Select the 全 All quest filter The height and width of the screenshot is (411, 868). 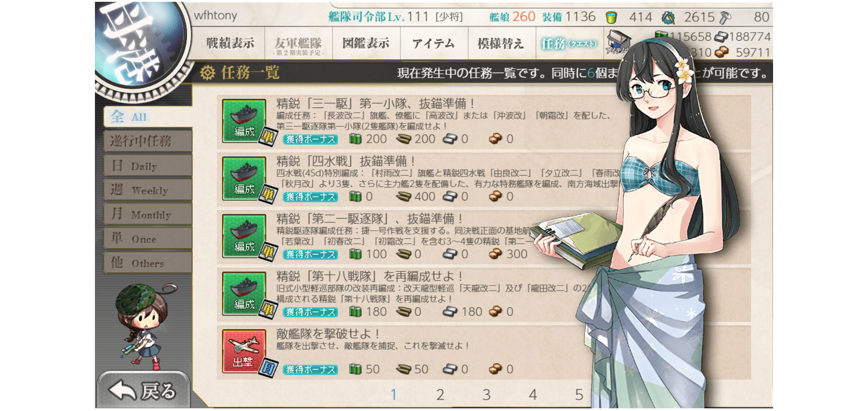click(x=148, y=117)
